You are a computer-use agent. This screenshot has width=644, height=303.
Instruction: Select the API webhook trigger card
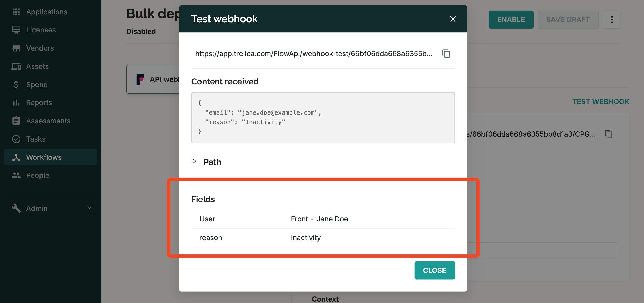click(x=153, y=79)
